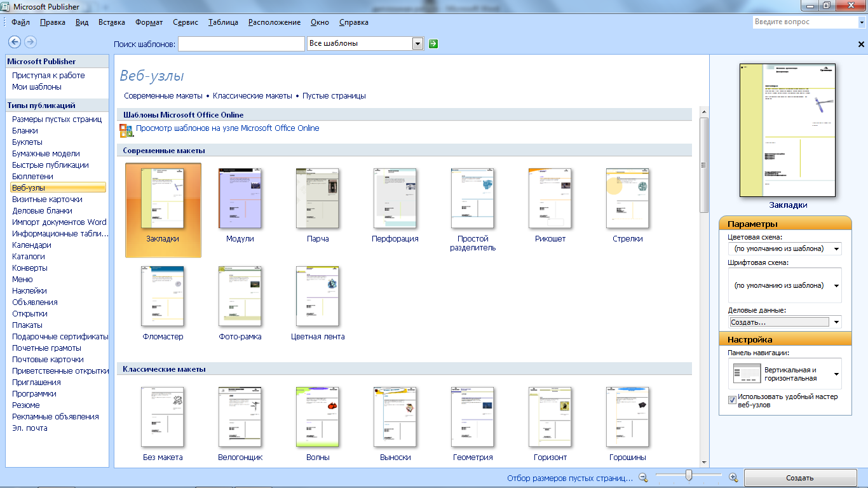
Task: Open the Вид menu
Action: coord(82,22)
